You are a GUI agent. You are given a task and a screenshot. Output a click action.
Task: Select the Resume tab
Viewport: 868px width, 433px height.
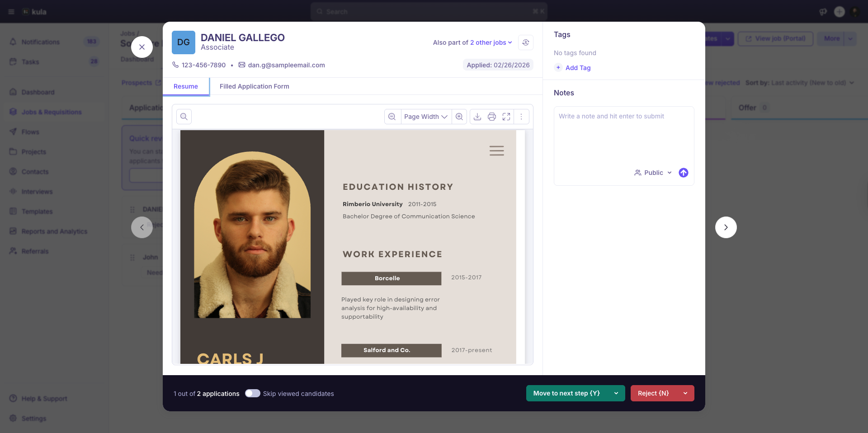[186, 86]
